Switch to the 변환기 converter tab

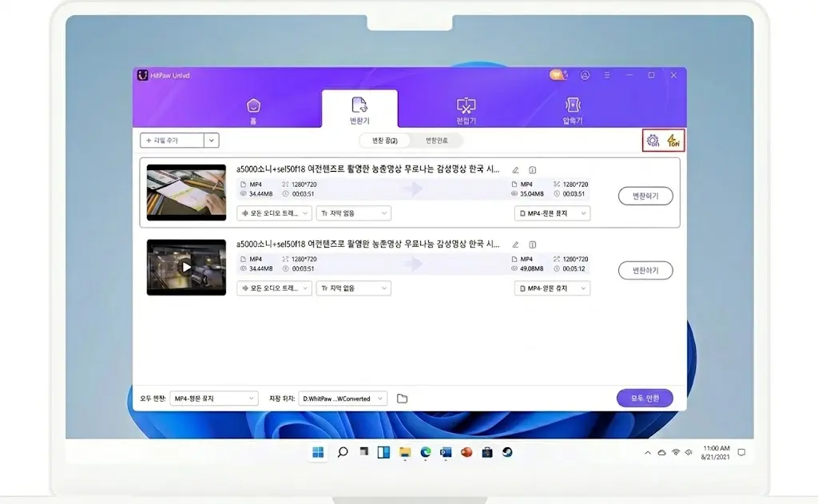[x=359, y=110]
